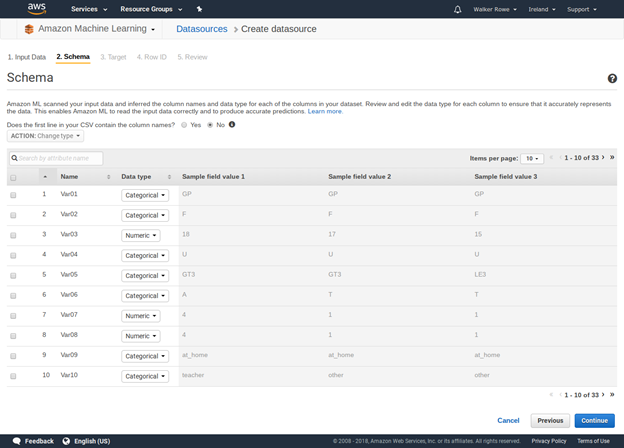Click the Cancel link

coord(508,421)
